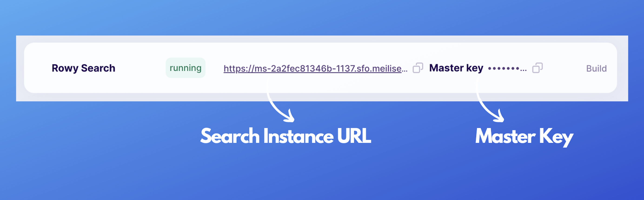Click the empty card space before running badge
This screenshot has width=644, height=200.
[x=140, y=68]
